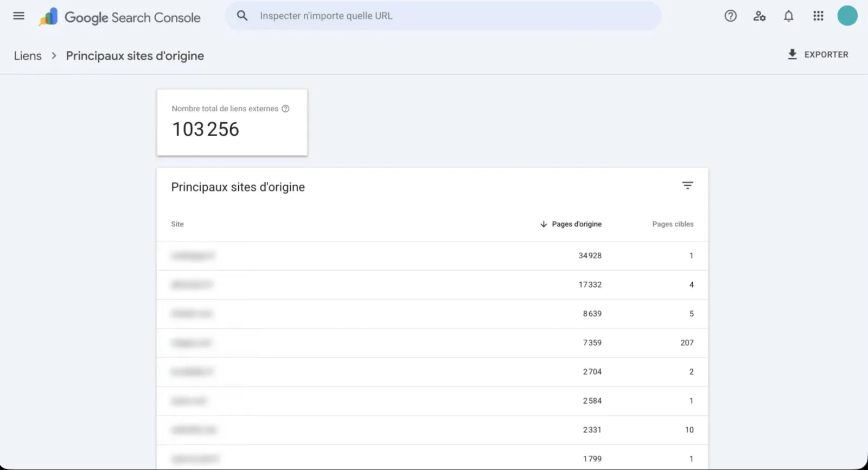868x470 pixels.
Task: Click the table title Principaux sites d'origine
Action: (238, 187)
